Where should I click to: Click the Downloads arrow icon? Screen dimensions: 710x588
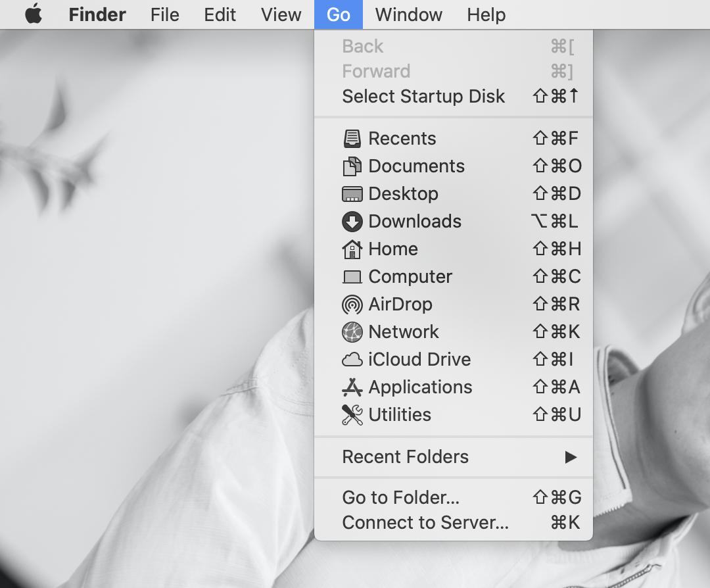(352, 222)
